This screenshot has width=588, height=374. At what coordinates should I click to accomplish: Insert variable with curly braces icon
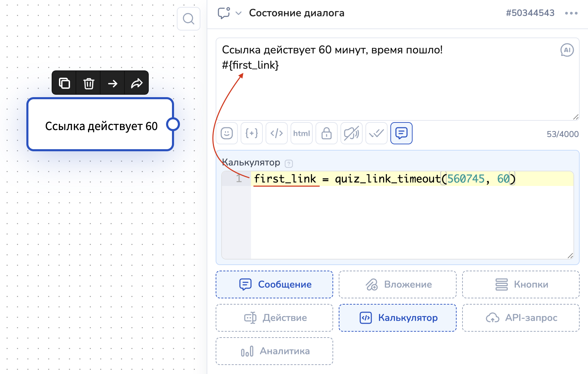[252, 133]
